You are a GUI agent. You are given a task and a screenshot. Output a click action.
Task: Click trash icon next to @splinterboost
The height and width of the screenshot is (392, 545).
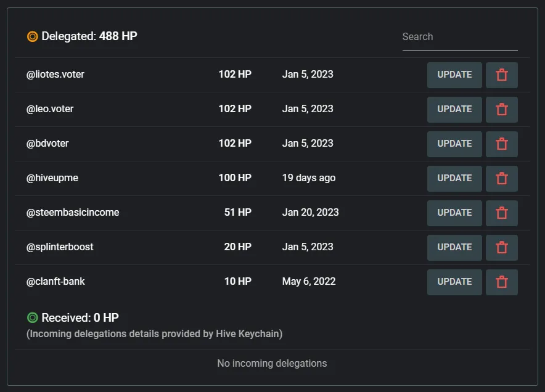(501, 248)
